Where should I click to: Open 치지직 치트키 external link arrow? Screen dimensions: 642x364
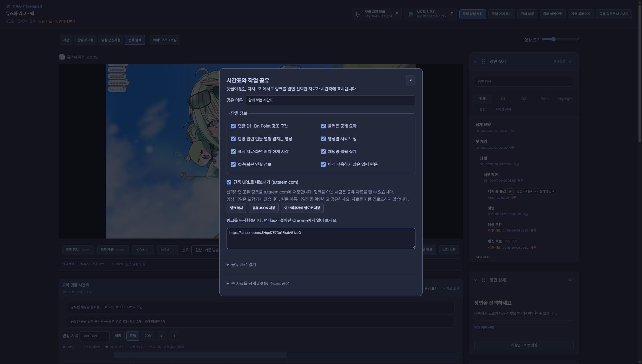point(451,13)
